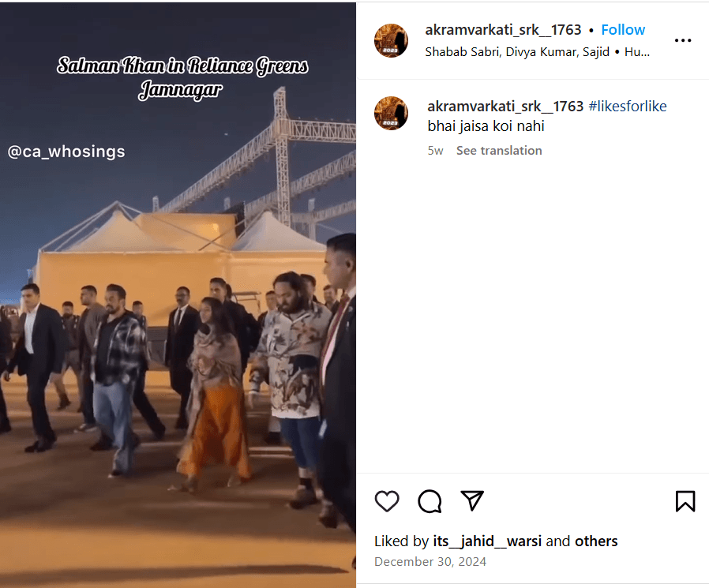Open the December 30, 2024 post date
709x588 pixels.
tap(430, 562)
